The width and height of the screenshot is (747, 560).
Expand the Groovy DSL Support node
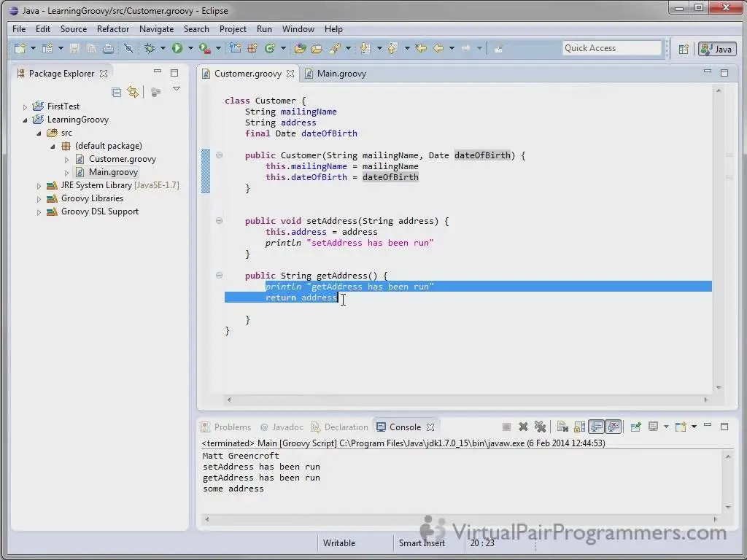click(x=39, y=212)
